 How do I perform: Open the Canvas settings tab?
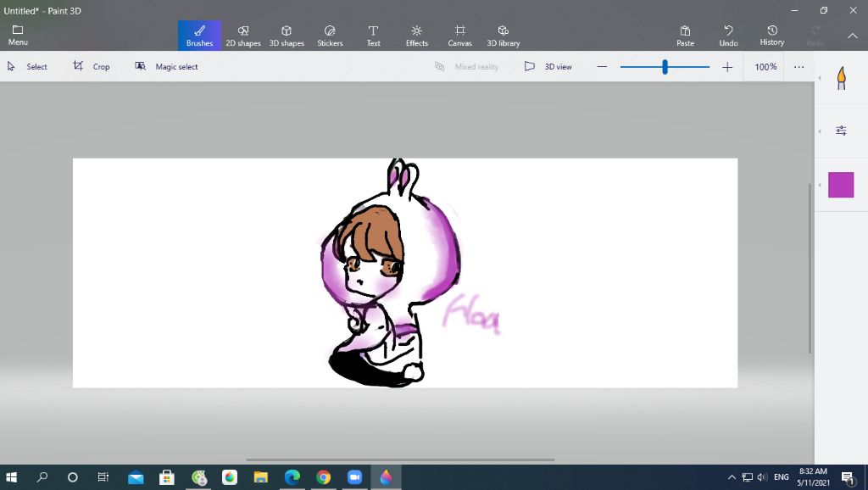460,36
